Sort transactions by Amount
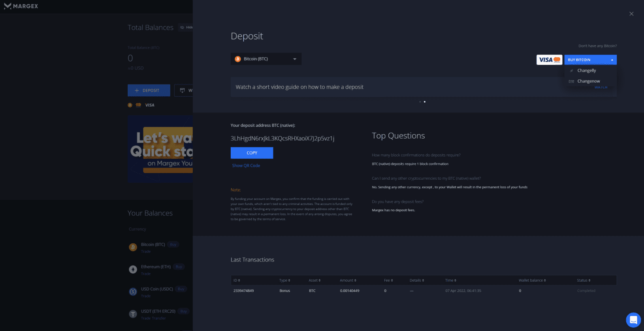Screen dimensions: 644x331 [x=348, y=280]
